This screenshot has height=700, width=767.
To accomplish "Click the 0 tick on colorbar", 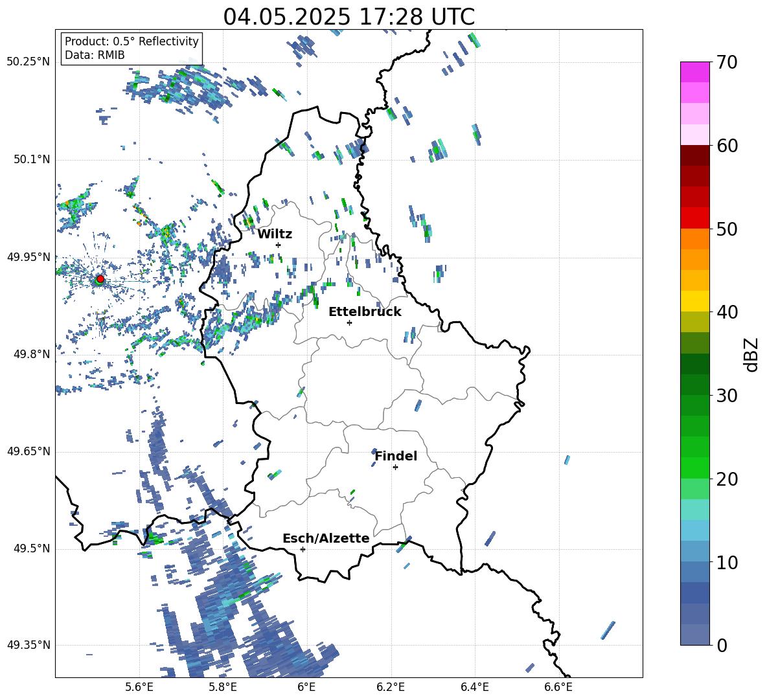I will pyautogui.click(x=721, y=646).
